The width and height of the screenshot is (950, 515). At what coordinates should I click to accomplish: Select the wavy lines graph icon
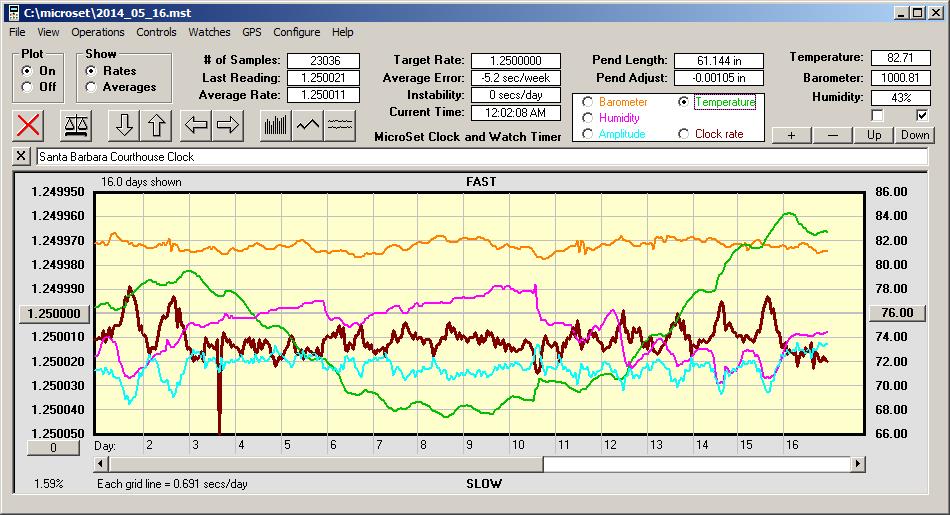(340, 125)
